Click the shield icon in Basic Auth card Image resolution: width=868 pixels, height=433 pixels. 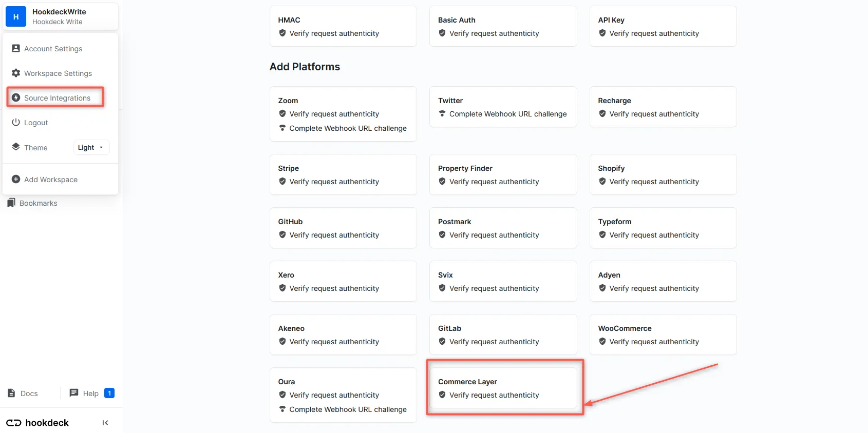pos(442,33)
